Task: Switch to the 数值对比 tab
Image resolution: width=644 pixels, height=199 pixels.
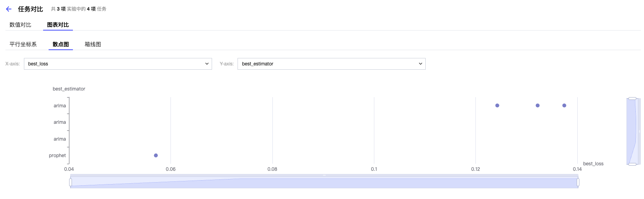Action: tap(20, 25)
